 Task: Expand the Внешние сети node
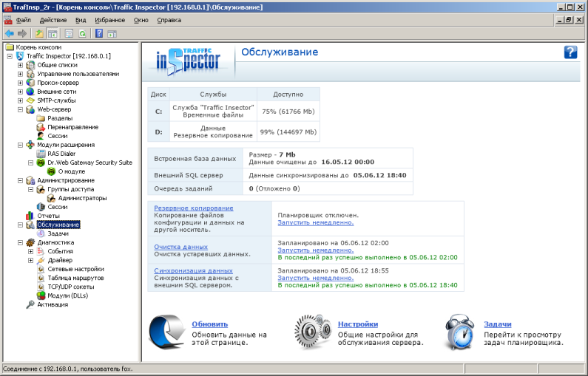[20, 92]
